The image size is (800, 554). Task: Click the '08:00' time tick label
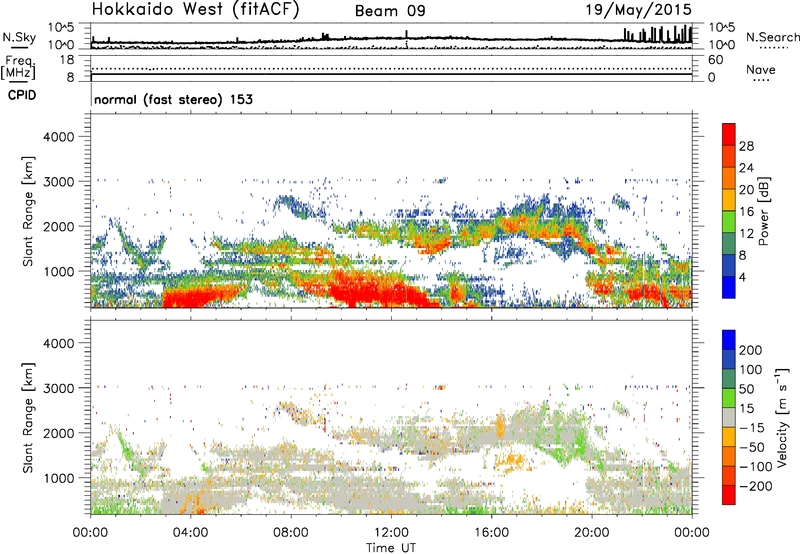(x=290, y=533)
